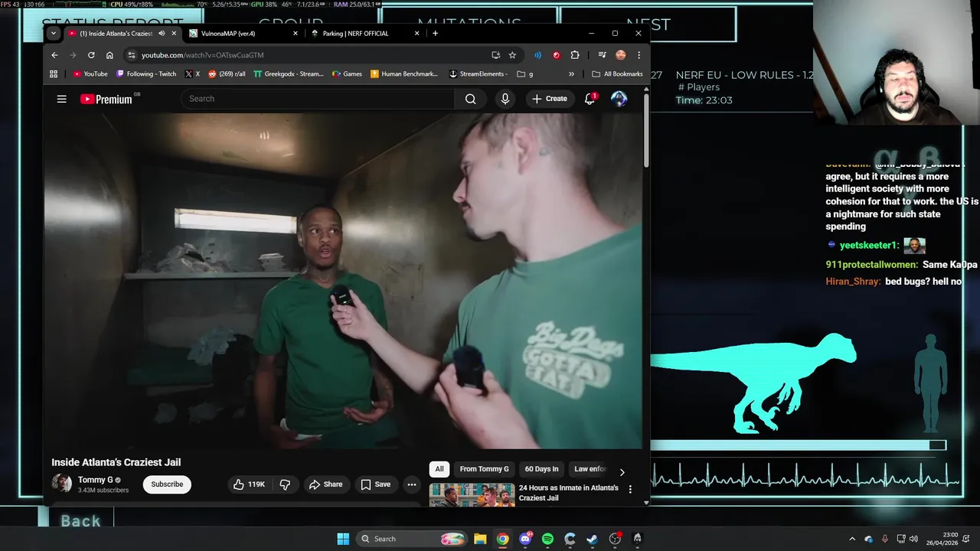Switch to the VulnonaMAP (ver.4) tab
Viewport: 980px width, 551px height.
point(243,34)
